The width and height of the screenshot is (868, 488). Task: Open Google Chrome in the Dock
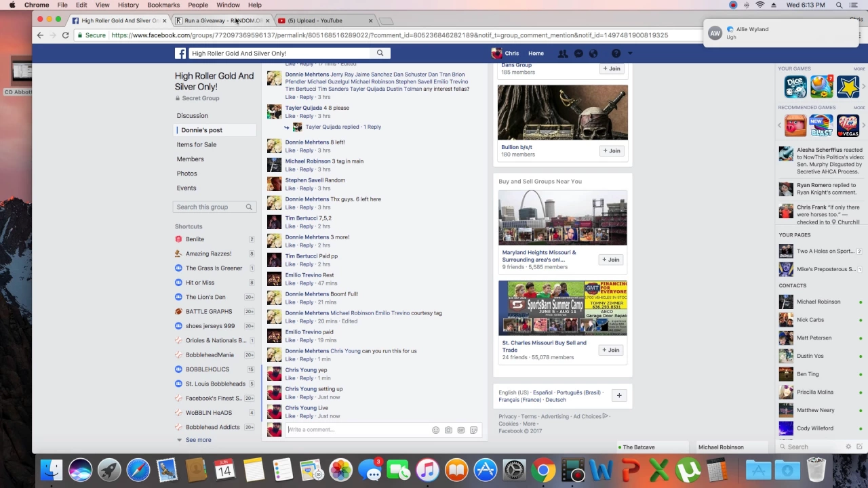click(x=543, y=470)
